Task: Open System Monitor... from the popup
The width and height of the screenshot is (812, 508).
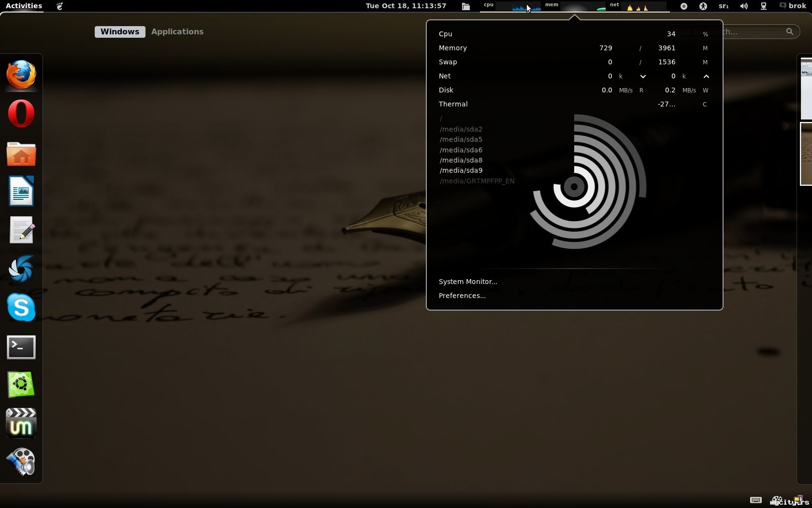Action: [x=468, y=282]
